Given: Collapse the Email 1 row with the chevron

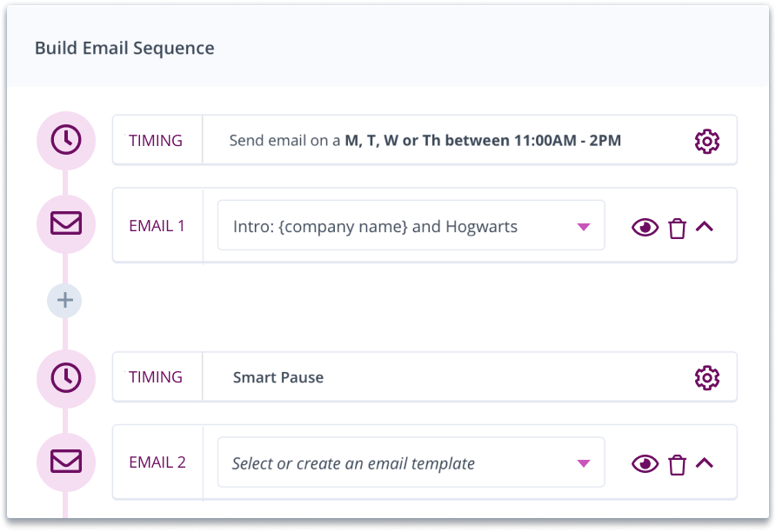Looking at the screenshot, I should [x=705, y=227].
